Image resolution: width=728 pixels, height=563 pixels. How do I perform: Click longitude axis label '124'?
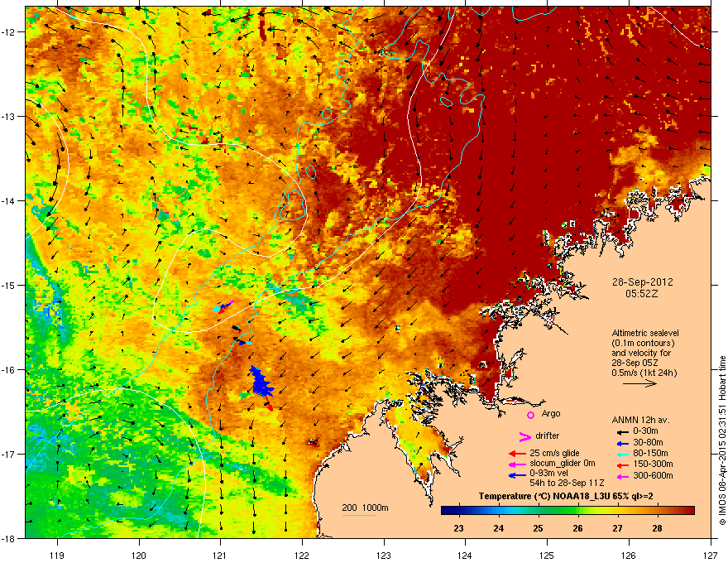465,555
